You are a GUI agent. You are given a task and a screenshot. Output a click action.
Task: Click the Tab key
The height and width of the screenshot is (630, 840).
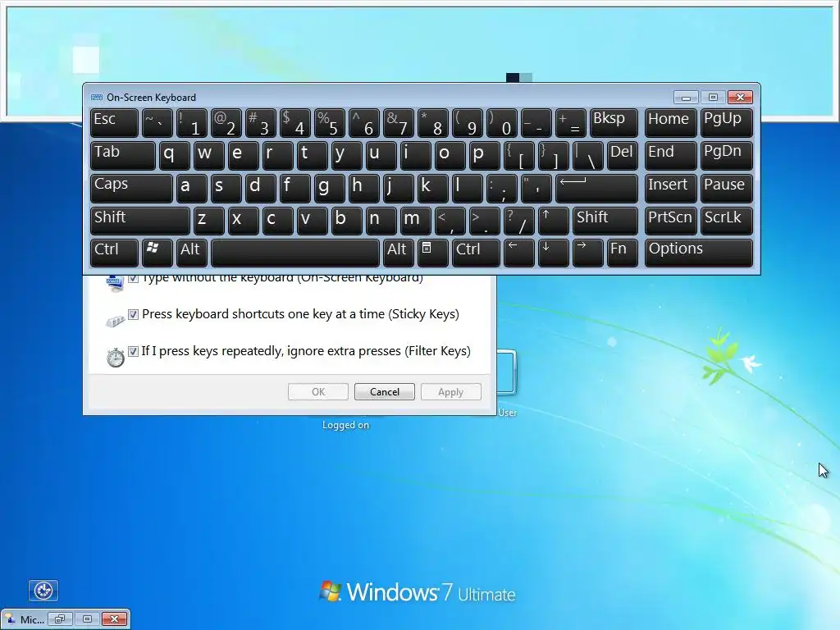123,155
